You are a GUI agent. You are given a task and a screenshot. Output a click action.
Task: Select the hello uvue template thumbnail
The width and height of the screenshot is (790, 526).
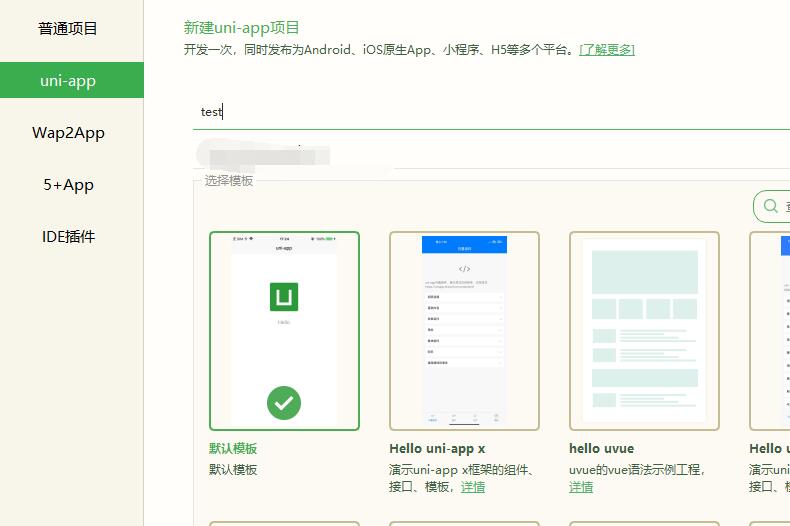(644, 331)
